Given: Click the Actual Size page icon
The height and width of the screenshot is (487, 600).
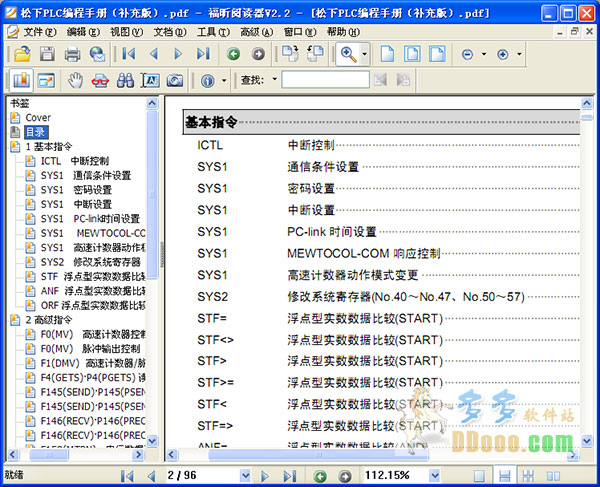Looking at the screenshot, I should click(x=387, y=54).
